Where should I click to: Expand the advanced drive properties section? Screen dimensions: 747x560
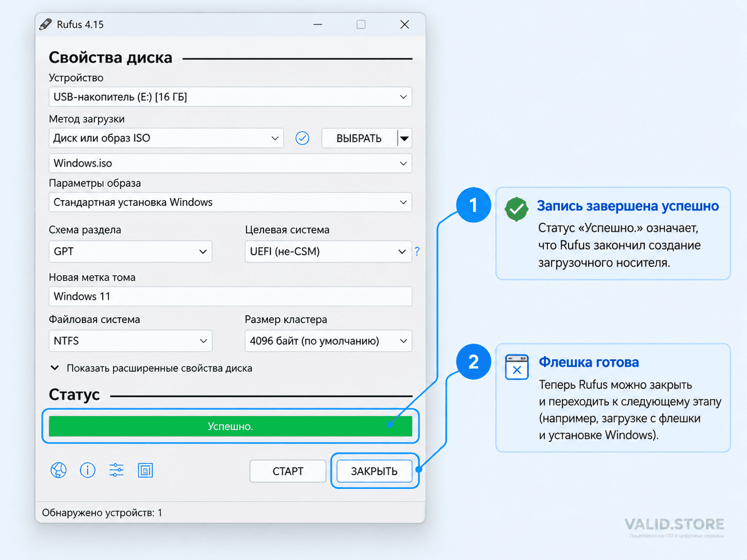[151, 368]
